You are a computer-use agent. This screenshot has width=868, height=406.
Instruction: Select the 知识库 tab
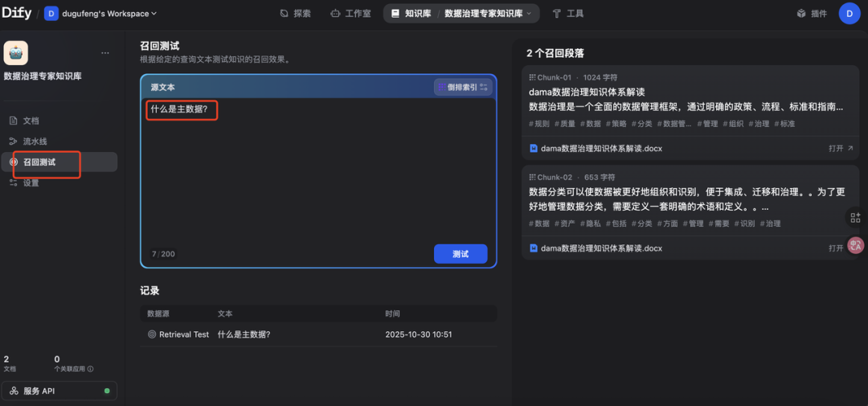411,14
